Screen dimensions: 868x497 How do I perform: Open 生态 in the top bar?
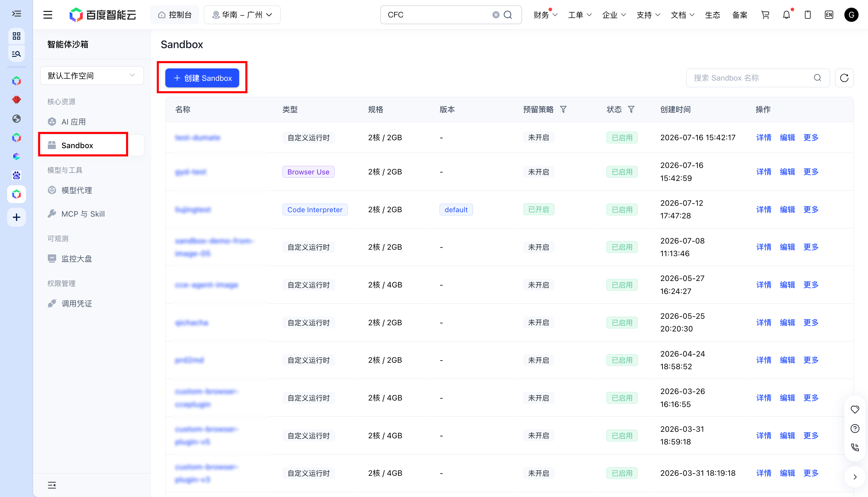[x=712, y=15]
